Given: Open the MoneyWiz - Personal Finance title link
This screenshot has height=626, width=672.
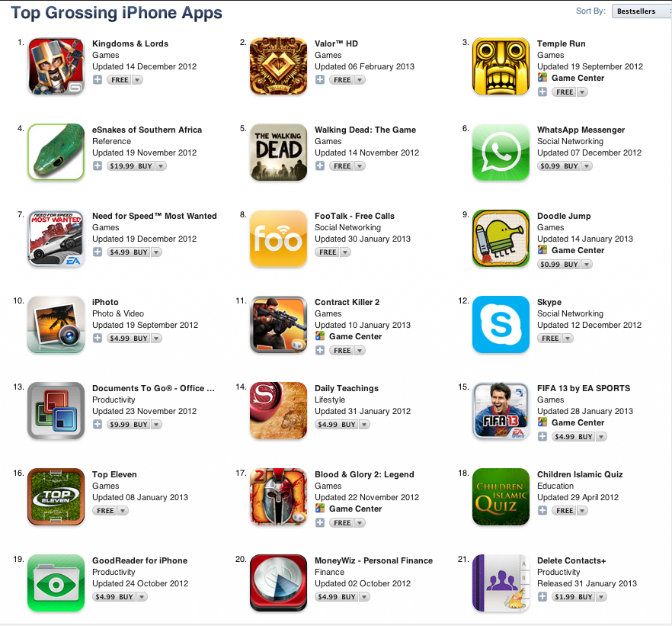Looking at the screenshot, I should 373,561.
